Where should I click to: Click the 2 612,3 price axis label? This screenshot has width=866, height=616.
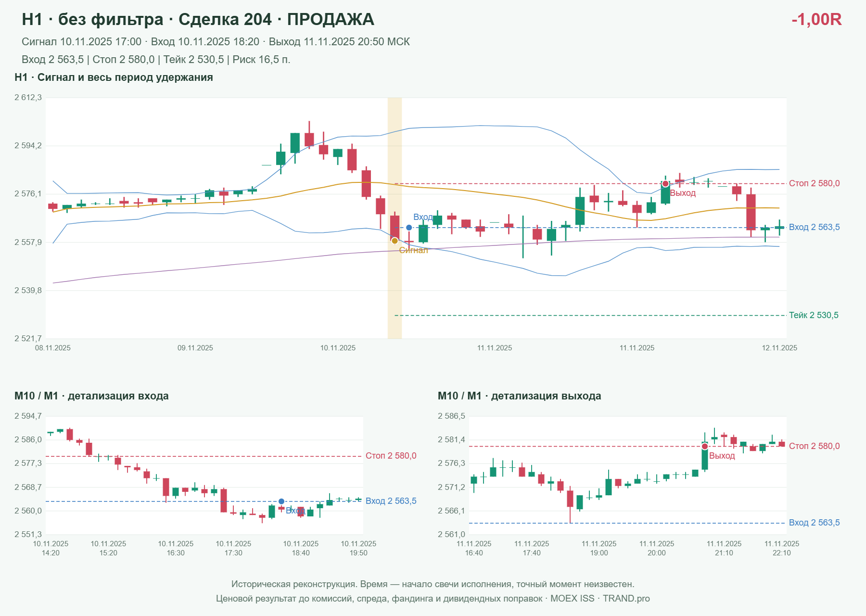pos(28,98)
